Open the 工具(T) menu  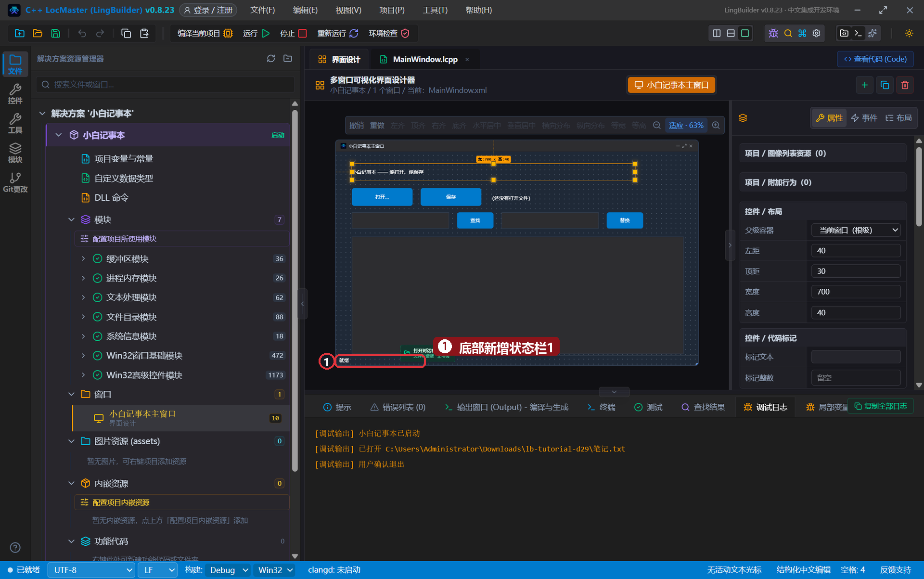[x=435, y=10]
